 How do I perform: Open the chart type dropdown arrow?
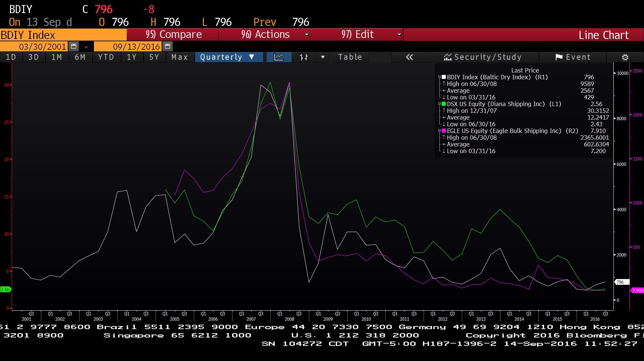point(323,57)
